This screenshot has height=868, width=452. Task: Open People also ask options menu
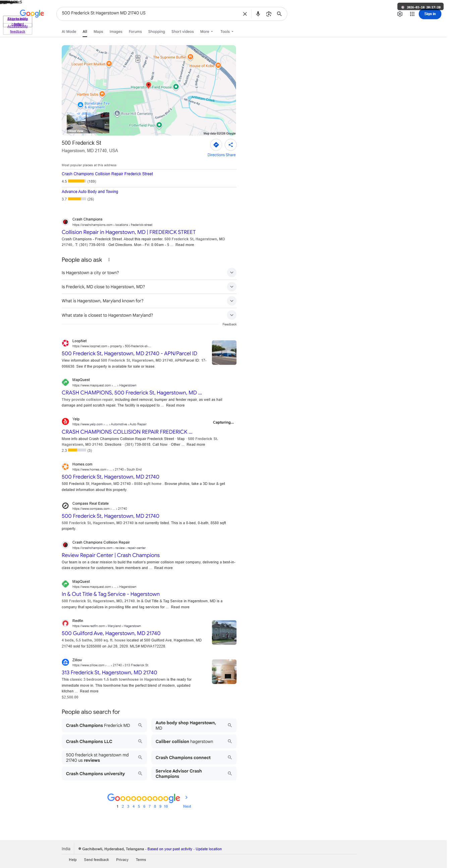point(110,262)
